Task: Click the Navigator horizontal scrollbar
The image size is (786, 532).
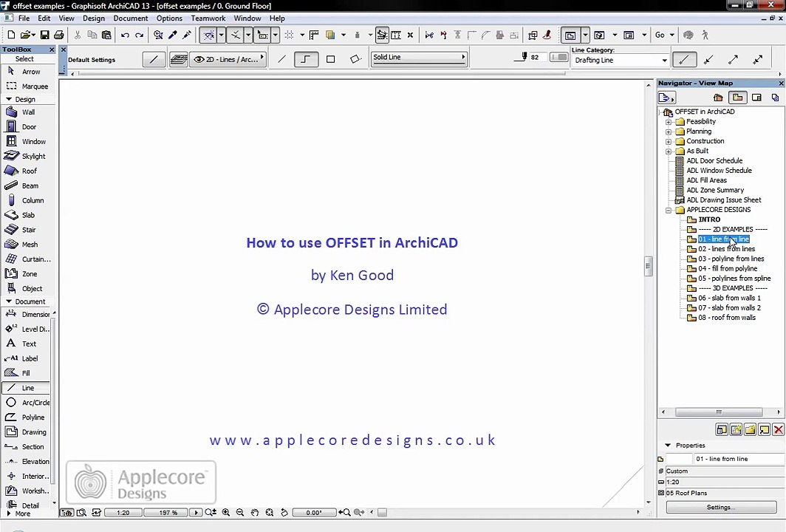Action: [x=719, y=412]
